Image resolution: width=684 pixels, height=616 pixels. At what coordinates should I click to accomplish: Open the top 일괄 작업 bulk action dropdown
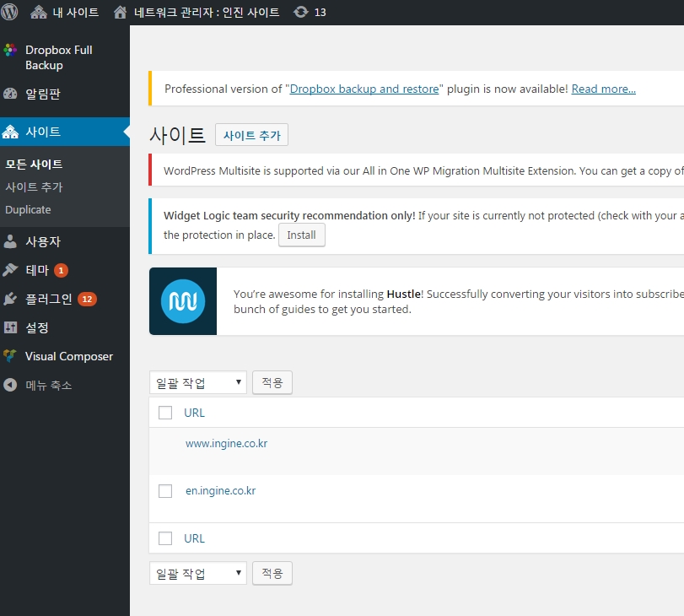(x=198, y=382)
